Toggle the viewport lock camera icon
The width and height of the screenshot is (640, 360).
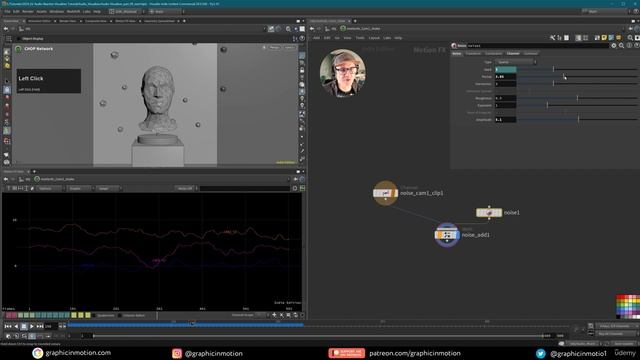(x=302, y=70)
